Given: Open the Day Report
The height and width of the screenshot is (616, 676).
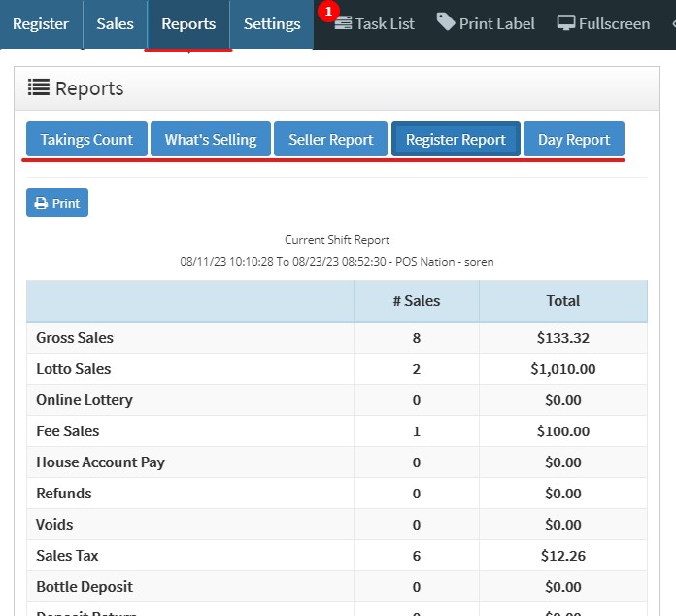Looking at the screenshot, I should pos(574,139).
